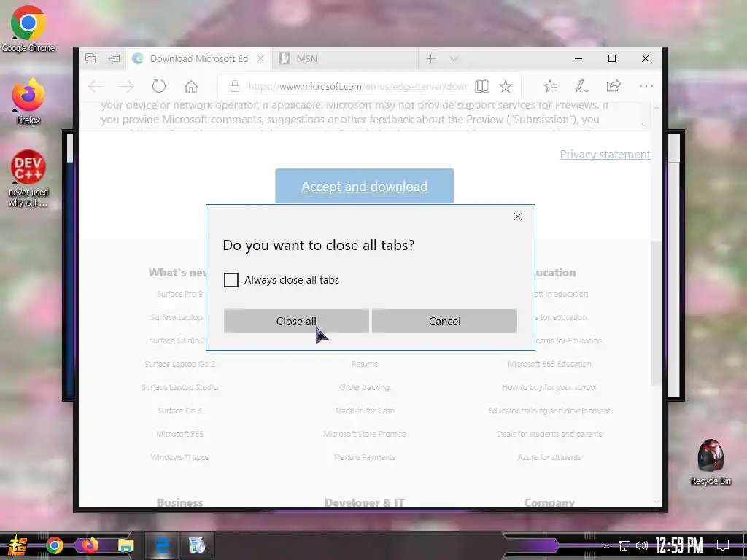Image resolution: width=747 pixels, height=560 pixels.
Task: Open Settings and more menu
Action: pos(646,86)
